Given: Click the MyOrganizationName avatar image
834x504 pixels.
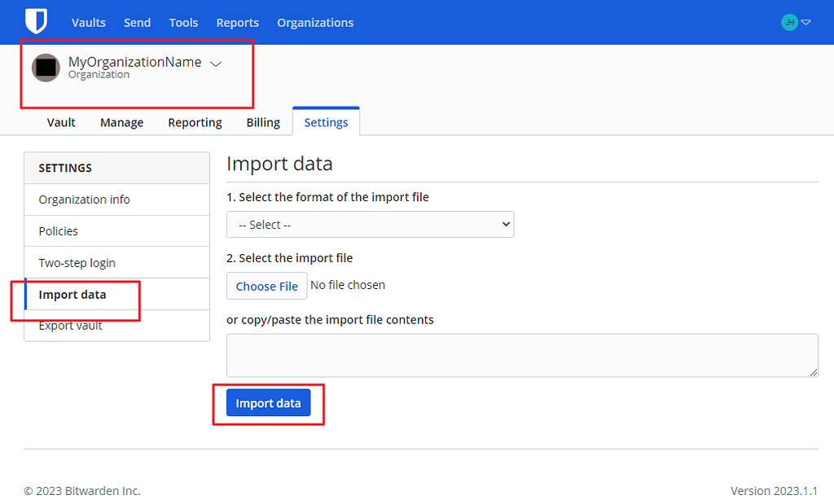Looking at the screenshot, I should [46, 68].
